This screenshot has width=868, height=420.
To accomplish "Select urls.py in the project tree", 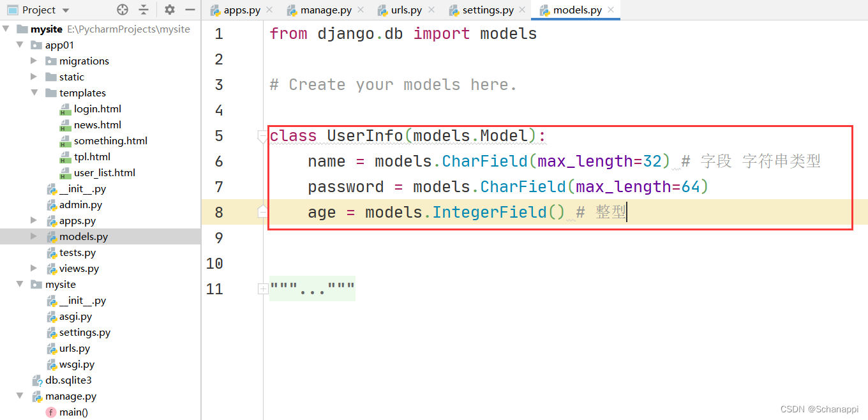I will click(x=75, y=348).
